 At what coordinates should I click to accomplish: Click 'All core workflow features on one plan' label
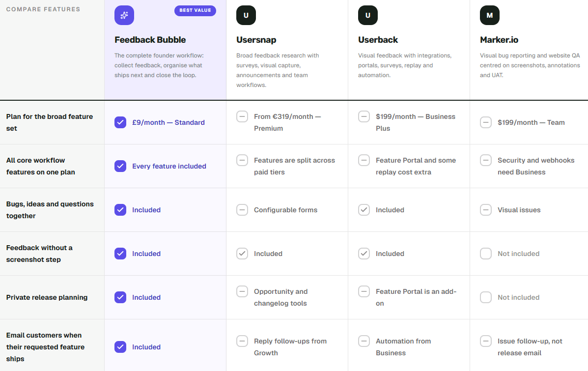[40, 166]
